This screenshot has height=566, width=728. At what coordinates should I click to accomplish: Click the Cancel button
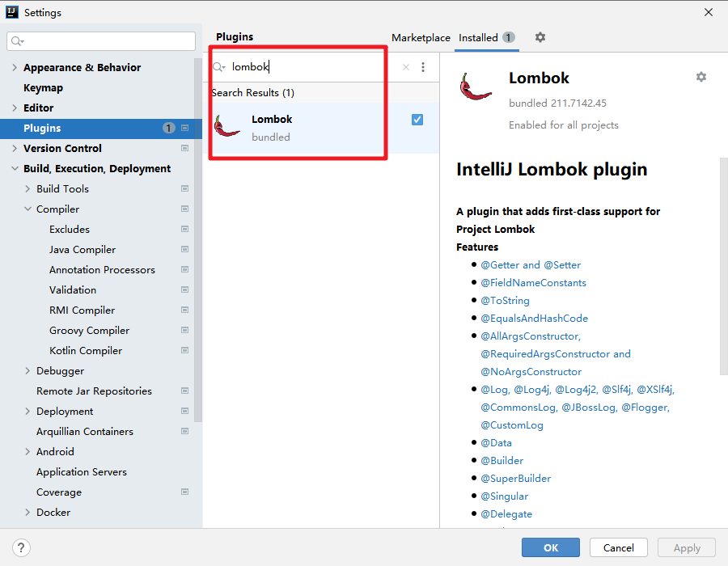pos(619,547)
